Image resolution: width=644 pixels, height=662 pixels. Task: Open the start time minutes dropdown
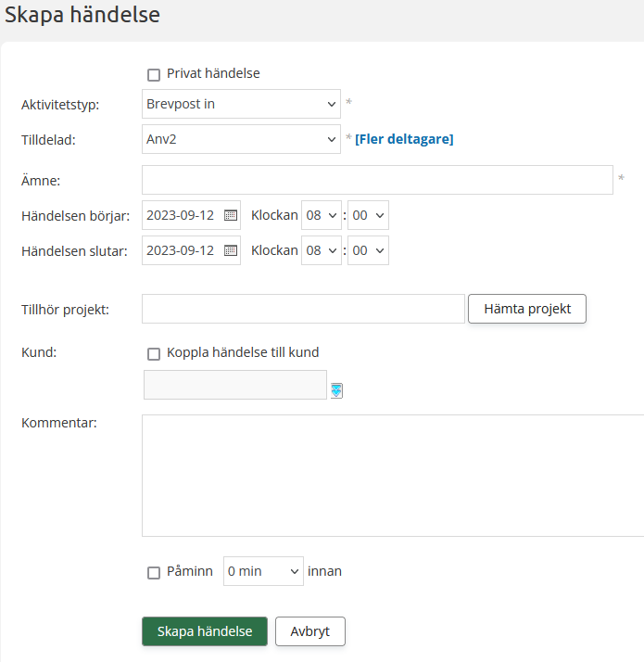[x=368, y=215]
